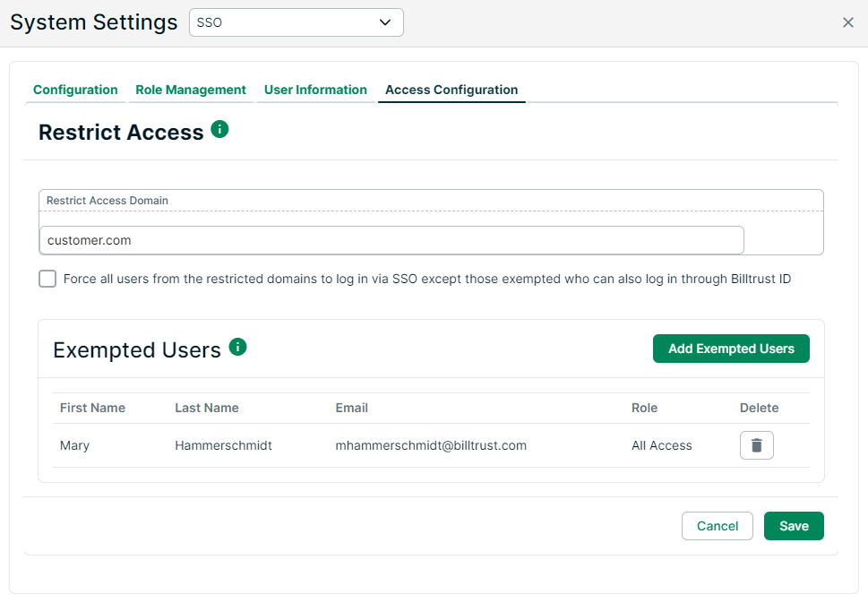Close the System Settings dialog
868x603 pixels.
847,22
